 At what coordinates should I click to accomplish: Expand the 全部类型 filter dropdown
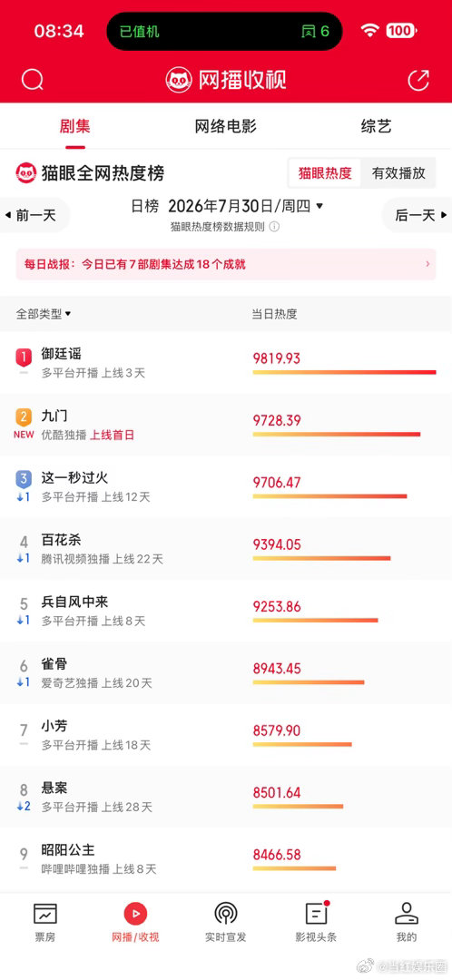point(44,314)
